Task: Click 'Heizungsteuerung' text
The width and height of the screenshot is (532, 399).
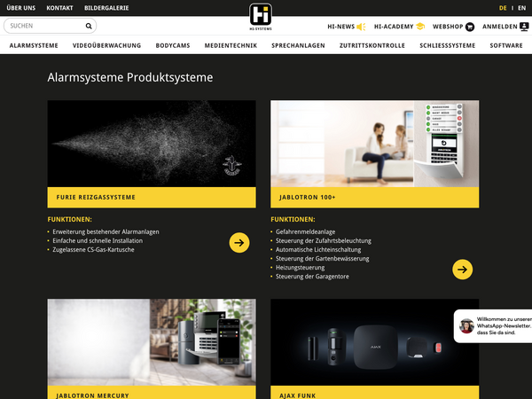Action: (301, 268)
